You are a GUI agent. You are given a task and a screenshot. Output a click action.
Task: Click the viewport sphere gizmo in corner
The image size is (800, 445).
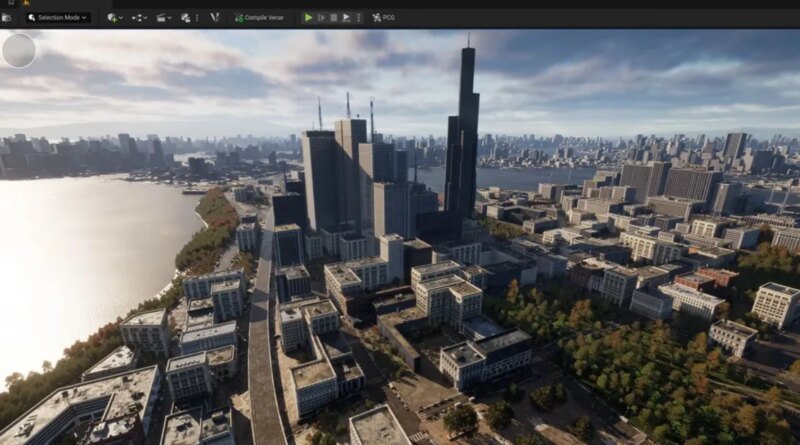click(x=19, y=51)
